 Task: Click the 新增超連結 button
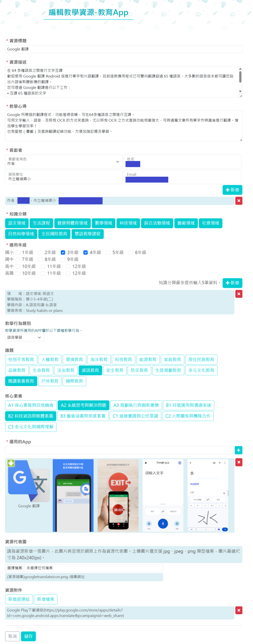point(19,599)
